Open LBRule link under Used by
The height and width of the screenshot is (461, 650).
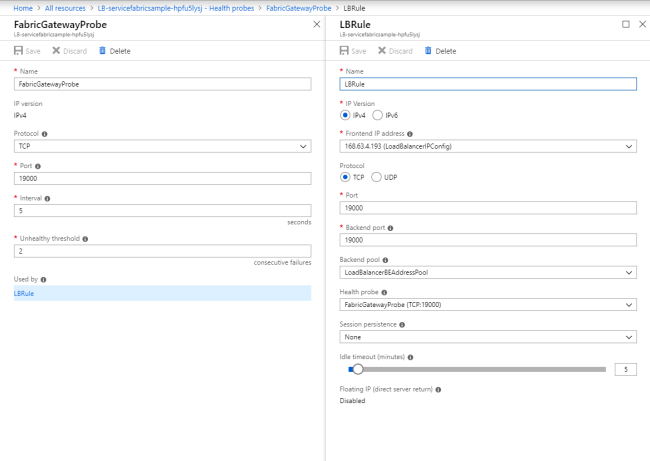pos(24,294)
